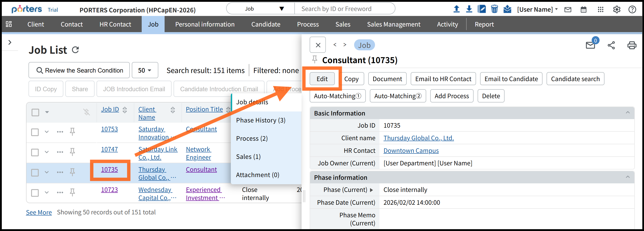Click the refresh icon beside Job List
Screen dimensions: 644x231
(75, 50)
